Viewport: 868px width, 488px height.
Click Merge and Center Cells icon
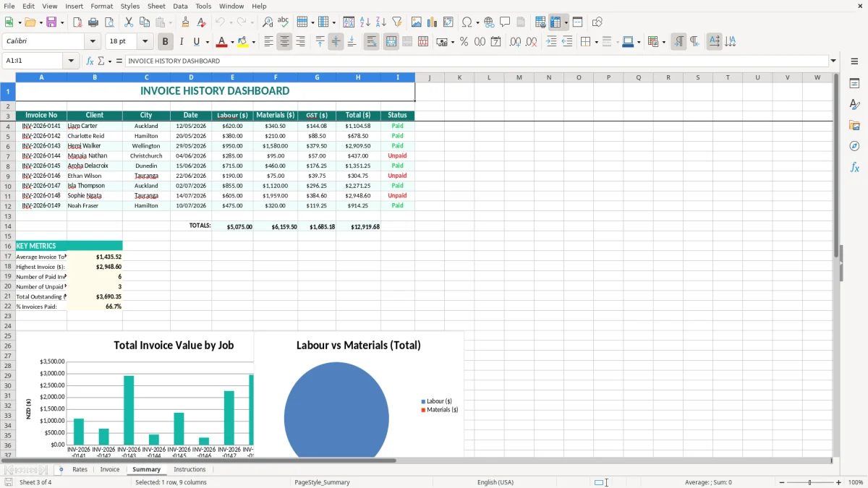pos(391,42)
